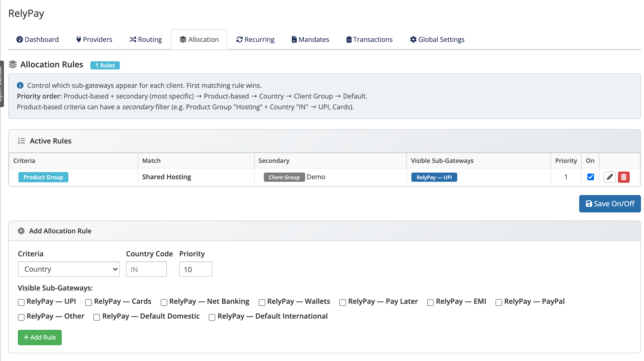Click the plus icon beside Add Allocation Rule

pos(21,231)
